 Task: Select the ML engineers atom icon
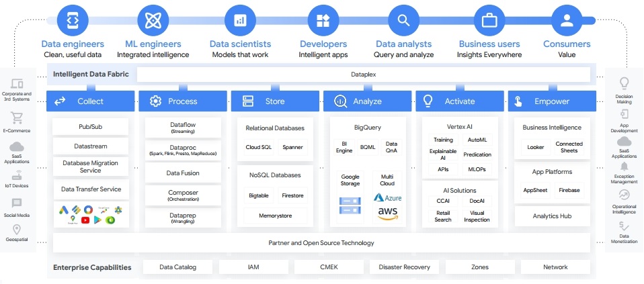[153, 20]
